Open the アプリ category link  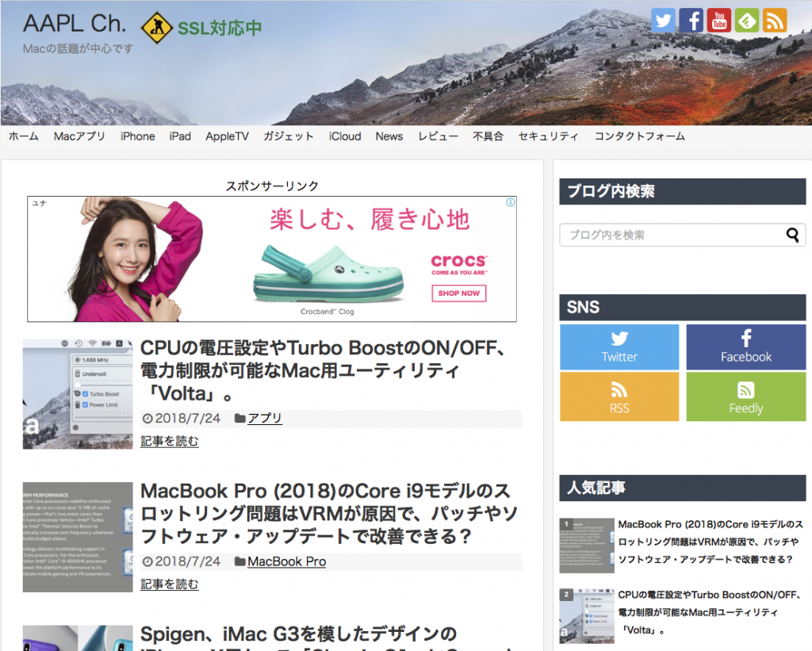(264, 418)
